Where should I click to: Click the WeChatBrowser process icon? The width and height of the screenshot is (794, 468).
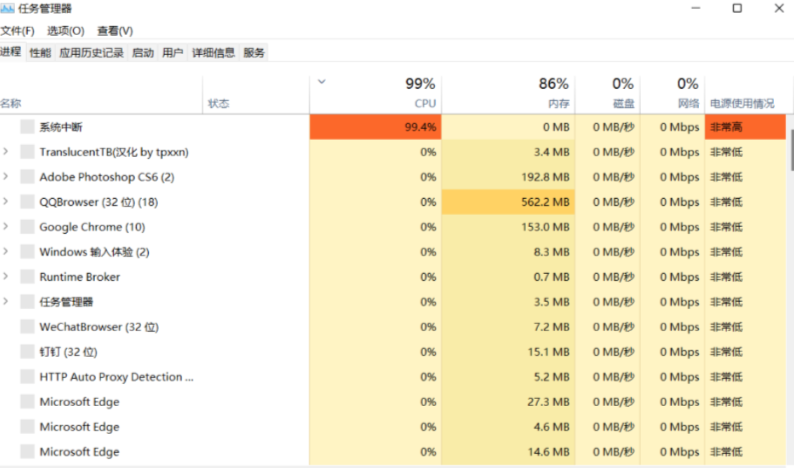tap(28, 327)
